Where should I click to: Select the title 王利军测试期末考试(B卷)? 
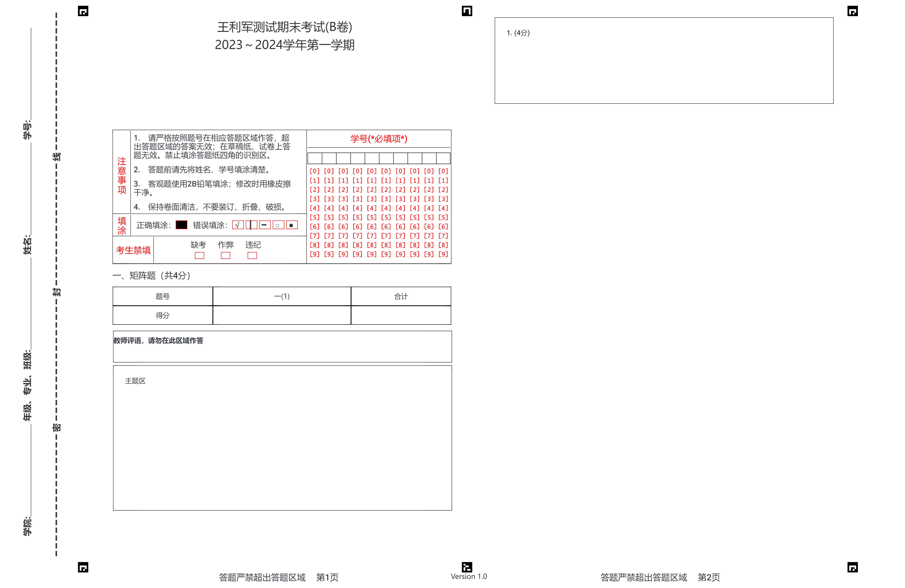click(284, 27)
